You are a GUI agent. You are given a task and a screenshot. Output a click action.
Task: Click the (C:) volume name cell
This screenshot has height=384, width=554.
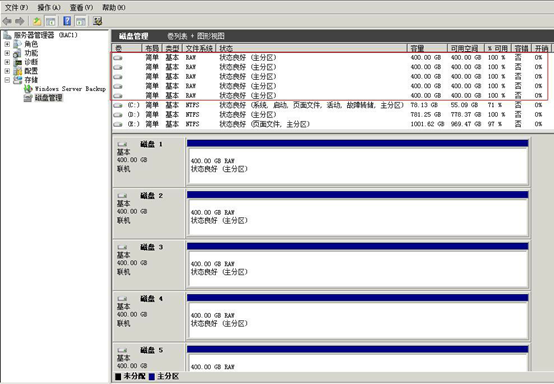133,105
